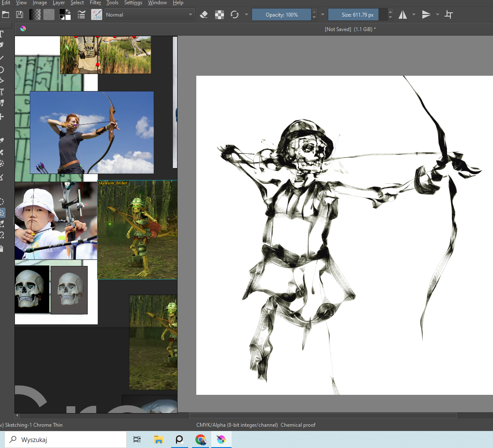Toggle eraser mode on
Viewport: 493px width, 448px height.
(204, 14)
